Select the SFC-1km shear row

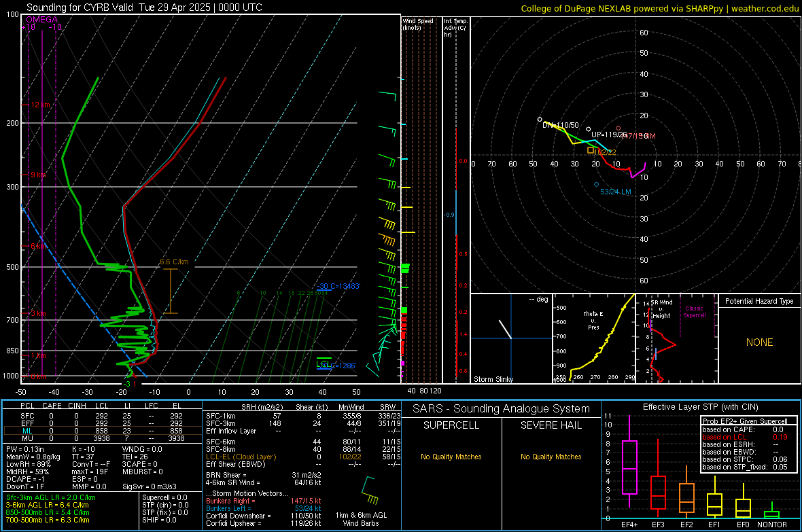pyautogui.click(x=303, y=416)
